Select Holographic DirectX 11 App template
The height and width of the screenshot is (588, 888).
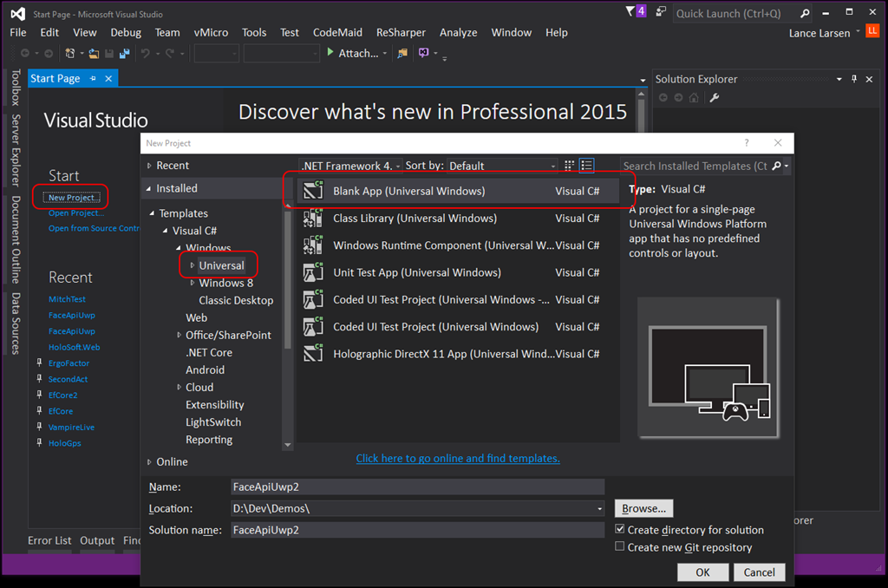click(458, 354)
